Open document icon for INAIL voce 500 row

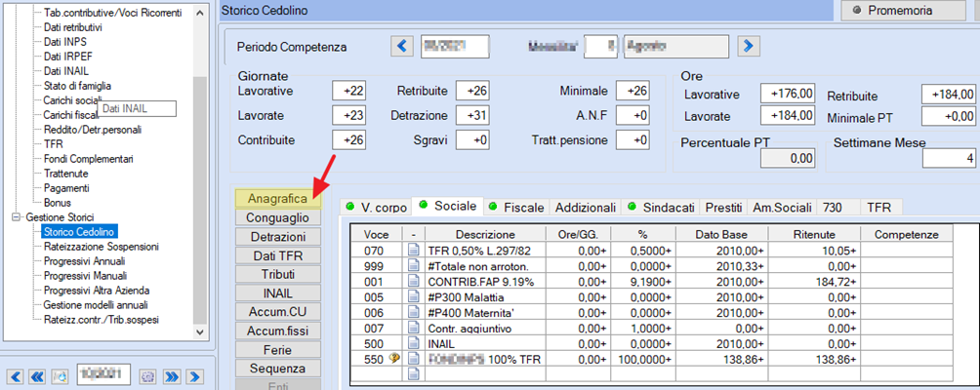(x=413, y=343)
